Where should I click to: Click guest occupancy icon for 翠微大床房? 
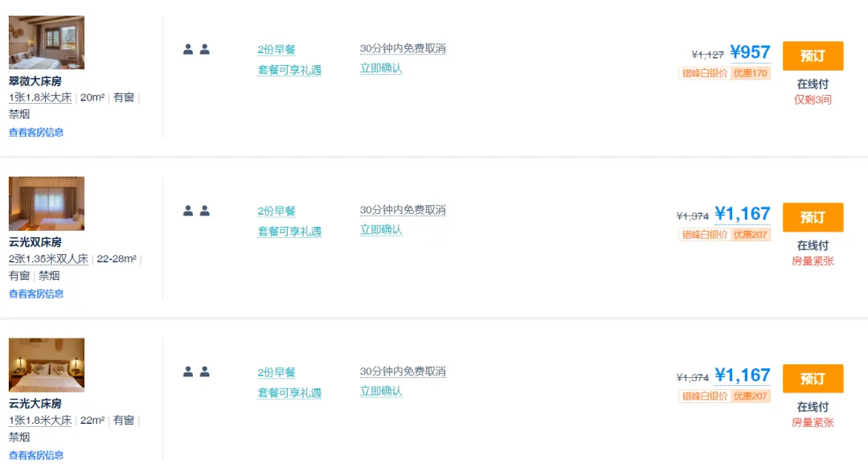pos(197,49)
